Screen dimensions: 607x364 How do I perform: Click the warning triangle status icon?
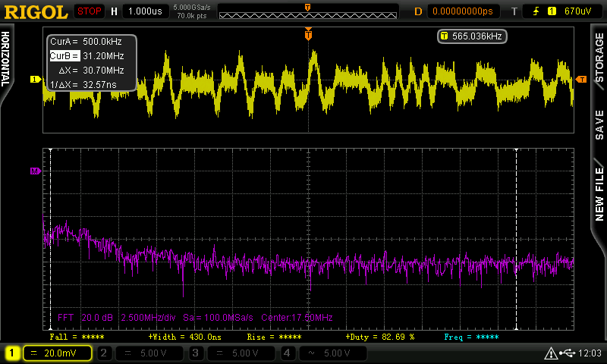click(551, 353)
